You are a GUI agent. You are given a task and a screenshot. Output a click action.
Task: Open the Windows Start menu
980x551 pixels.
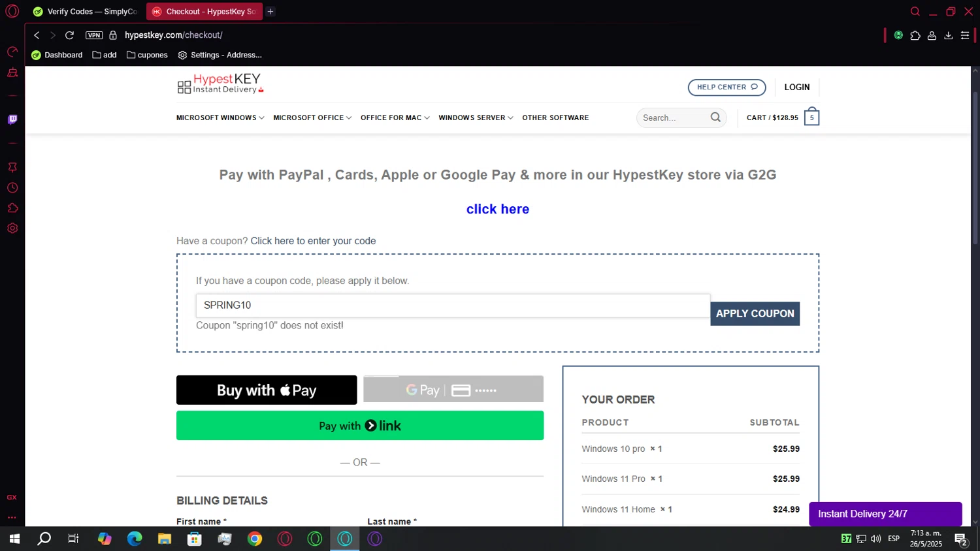[14, 539]
